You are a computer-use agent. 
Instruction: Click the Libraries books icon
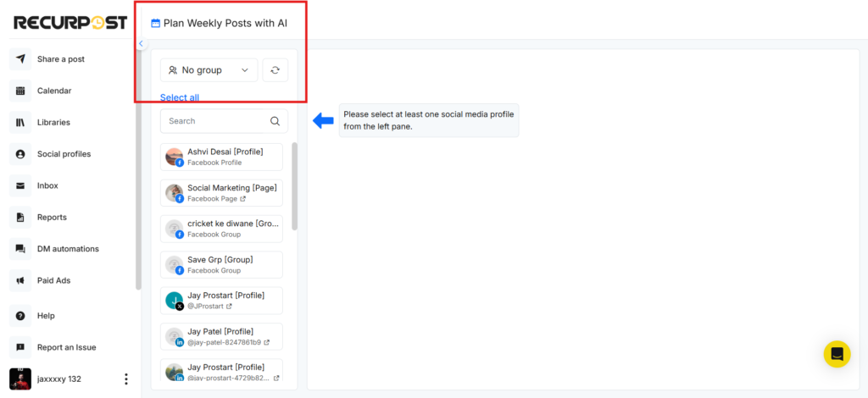20,122
